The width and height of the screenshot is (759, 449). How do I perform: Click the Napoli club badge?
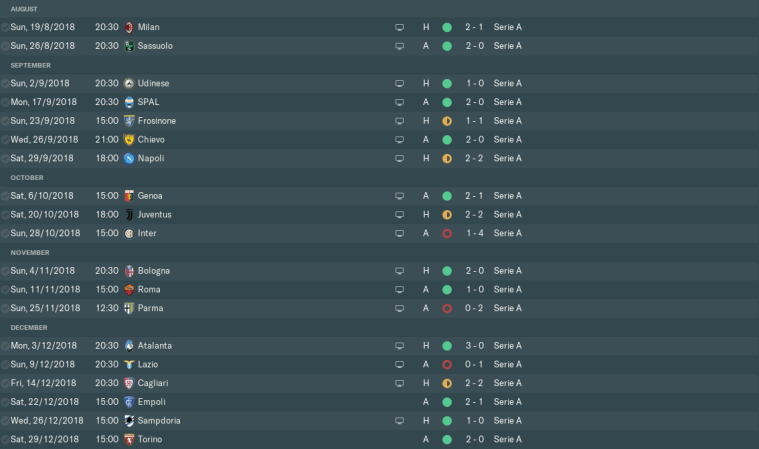pos(129,158)
